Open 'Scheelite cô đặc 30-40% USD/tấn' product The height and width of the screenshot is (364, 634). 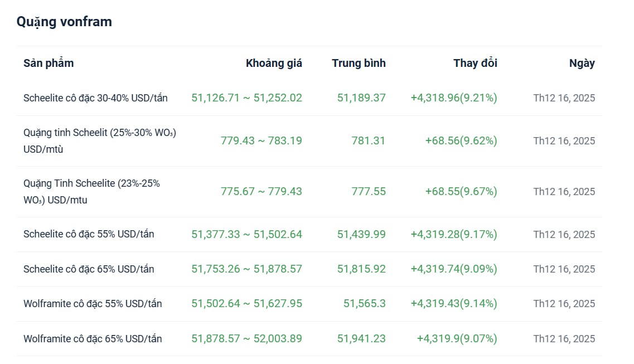click(95, 98)
